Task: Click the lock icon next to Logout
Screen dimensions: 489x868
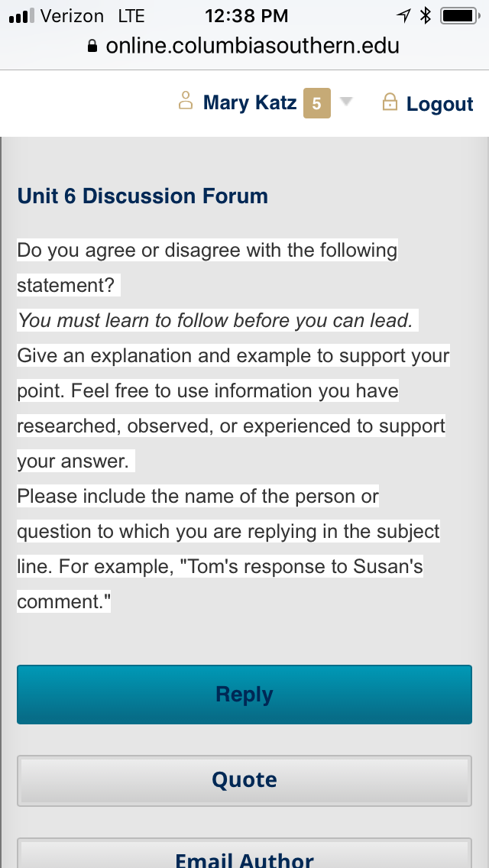Action: pyautogui.click(x=390, y=102)
